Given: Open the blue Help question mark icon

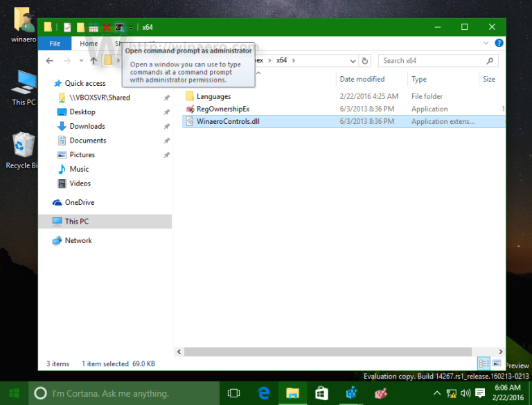Looking at the screenshot, I should [497, 44].
